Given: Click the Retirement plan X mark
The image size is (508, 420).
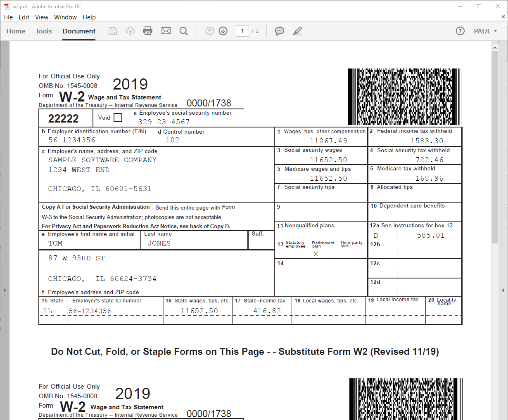Looking at the screenshot, I should [x=316, y=254].
